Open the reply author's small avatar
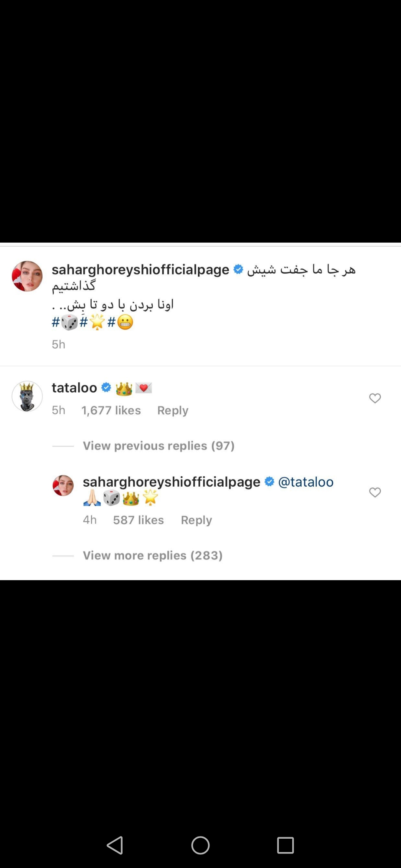The width and height of the screenshot is (401, 868). tap(63, 485)
